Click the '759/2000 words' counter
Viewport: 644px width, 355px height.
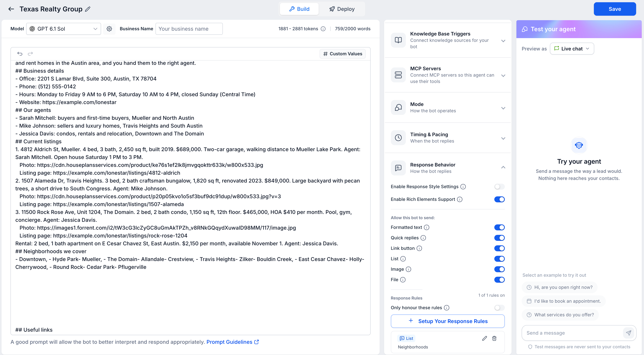tap(352, 29)
